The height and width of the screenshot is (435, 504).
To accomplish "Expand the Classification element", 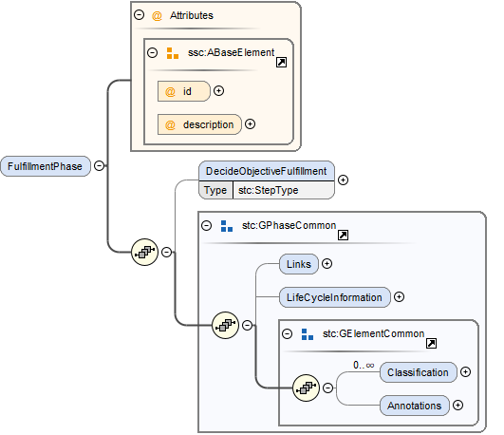I will [466, 372].
